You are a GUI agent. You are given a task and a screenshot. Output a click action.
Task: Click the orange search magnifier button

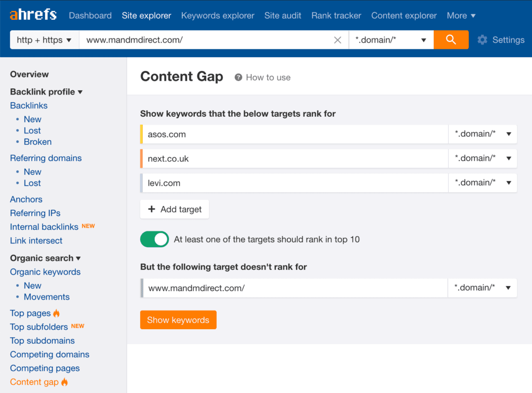pyautogui.click(x=451, y=39)
